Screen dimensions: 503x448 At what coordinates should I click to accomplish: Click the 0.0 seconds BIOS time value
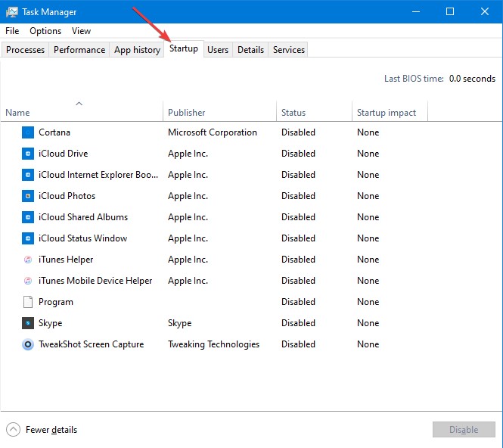click(472, 79)
